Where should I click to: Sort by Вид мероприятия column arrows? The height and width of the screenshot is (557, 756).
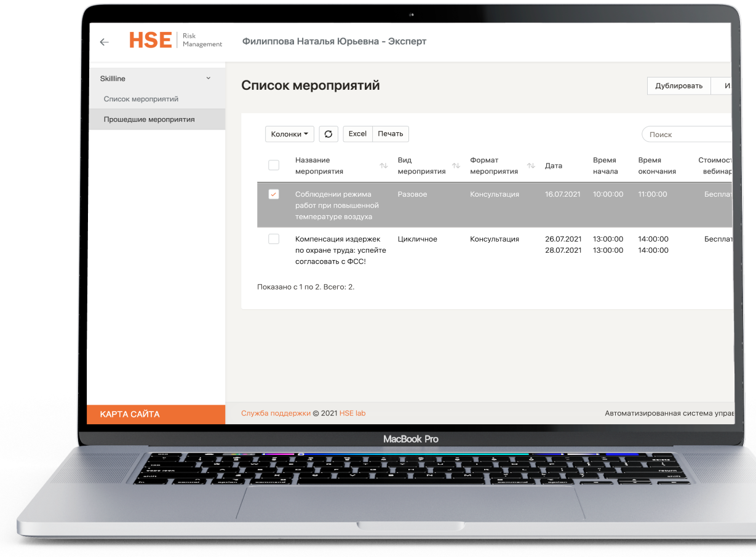(x=456, y=166)
